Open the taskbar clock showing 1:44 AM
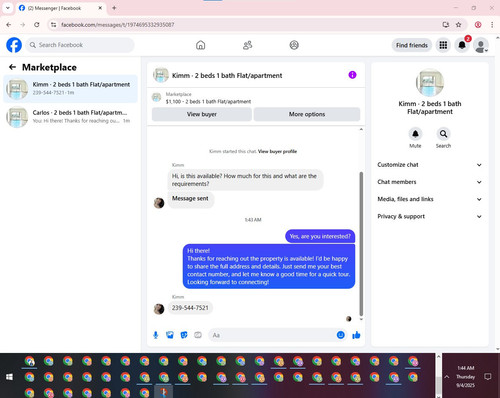Screen dimensions: 500x398 (465, 377)
